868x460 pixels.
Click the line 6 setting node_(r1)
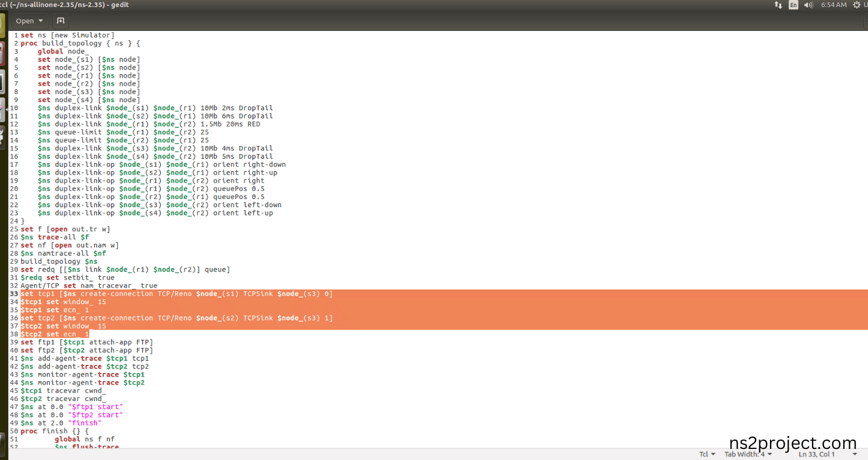pyautogui.click(x=89, y=75)
